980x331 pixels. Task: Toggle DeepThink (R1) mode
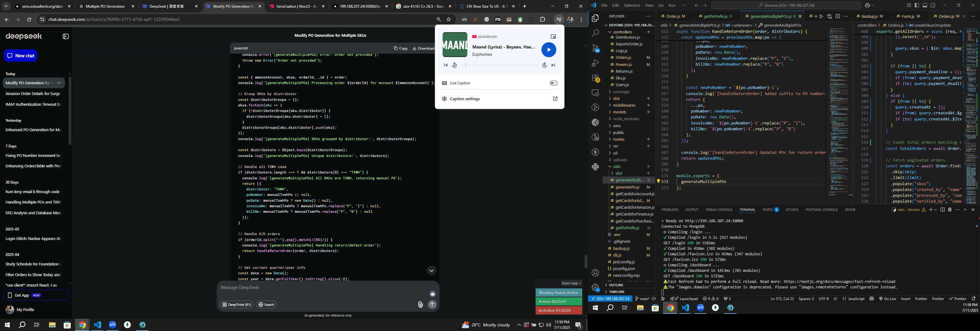(237, 305)
